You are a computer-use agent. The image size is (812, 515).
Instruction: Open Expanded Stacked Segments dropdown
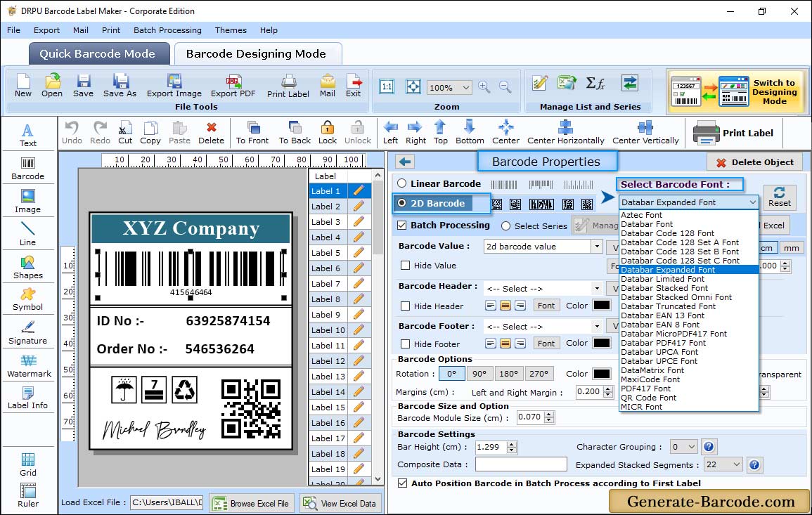[x=736, y=465]
